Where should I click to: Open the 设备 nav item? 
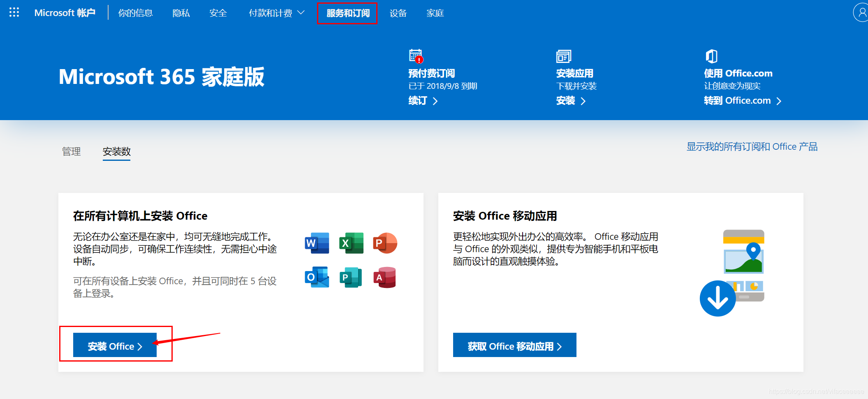coord(398,13)
